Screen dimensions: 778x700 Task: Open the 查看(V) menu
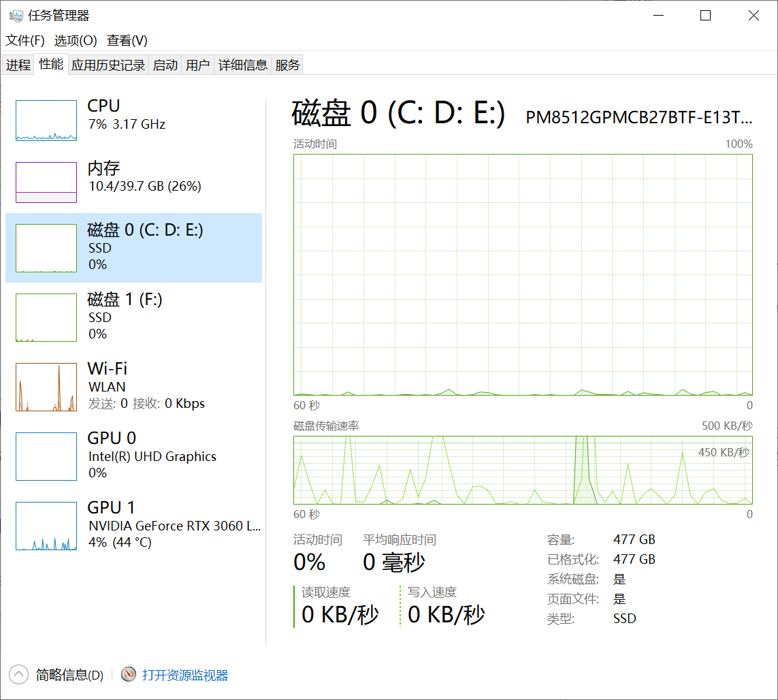[127, 41]
